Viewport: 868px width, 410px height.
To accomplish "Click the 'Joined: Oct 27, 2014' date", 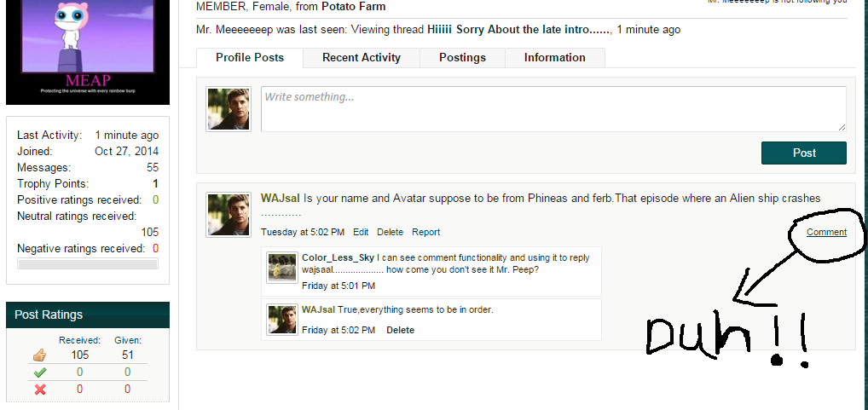I will tap(127, 151).
